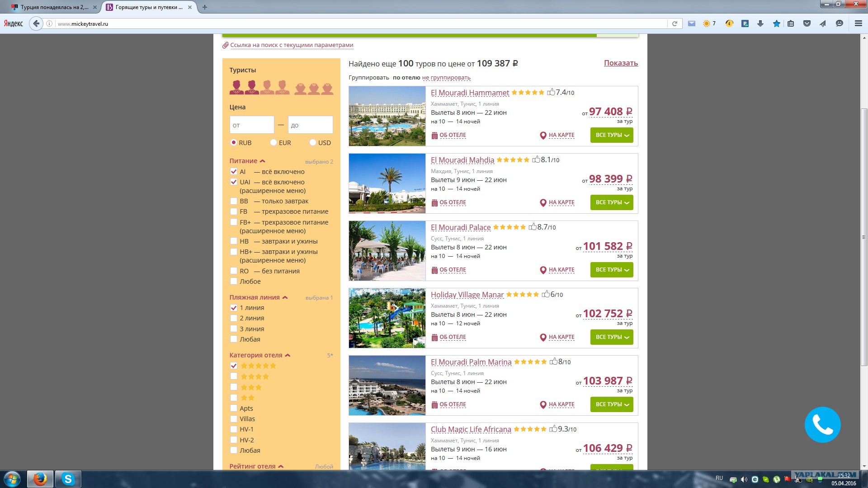
Task: Open the downloads arrow icon
Action: (760, 23)
